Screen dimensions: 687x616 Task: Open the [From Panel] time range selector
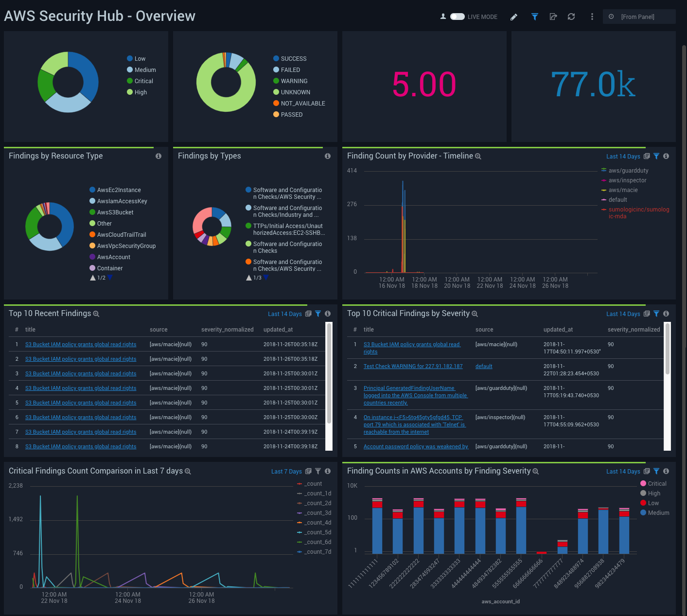(639, 16)
